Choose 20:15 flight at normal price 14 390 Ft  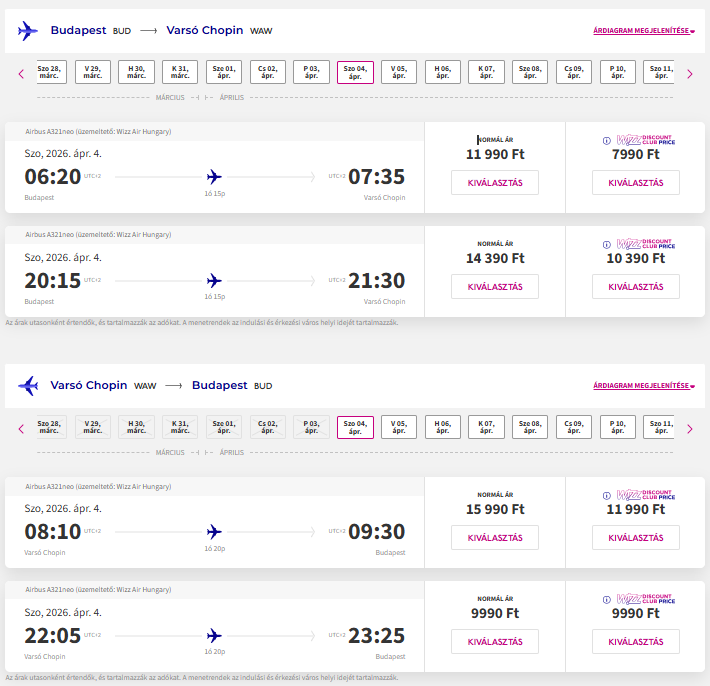point(495,286)
